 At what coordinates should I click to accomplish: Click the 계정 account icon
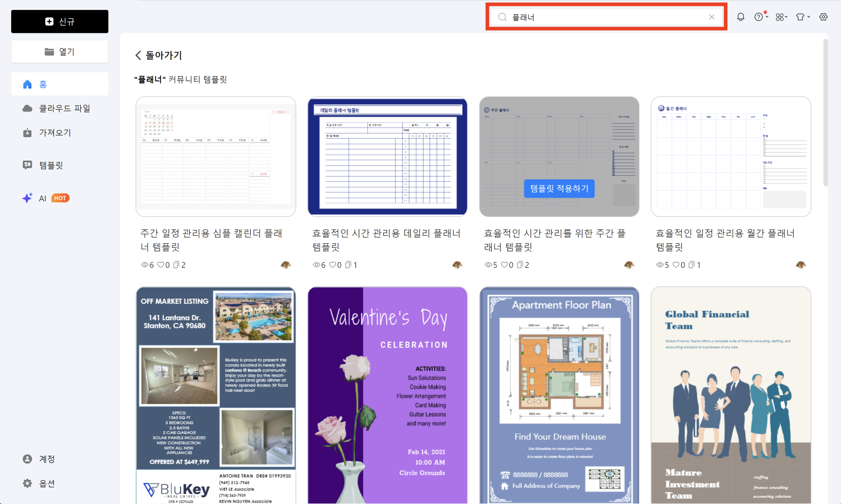point(28,459)
